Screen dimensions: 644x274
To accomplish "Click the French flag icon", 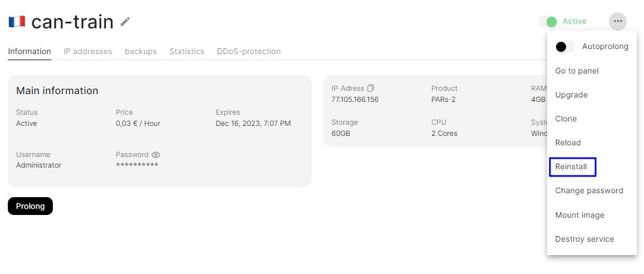I will (x=17, y=22).
